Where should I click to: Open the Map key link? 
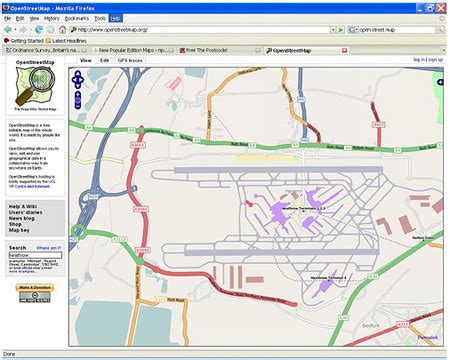tap(19, 230)
